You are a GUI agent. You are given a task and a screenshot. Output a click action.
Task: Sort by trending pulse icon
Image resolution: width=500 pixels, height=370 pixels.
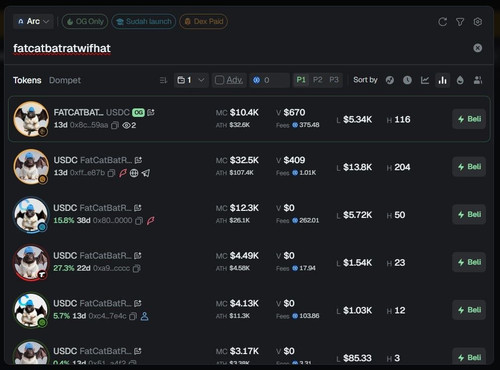(x=390, y=80)
